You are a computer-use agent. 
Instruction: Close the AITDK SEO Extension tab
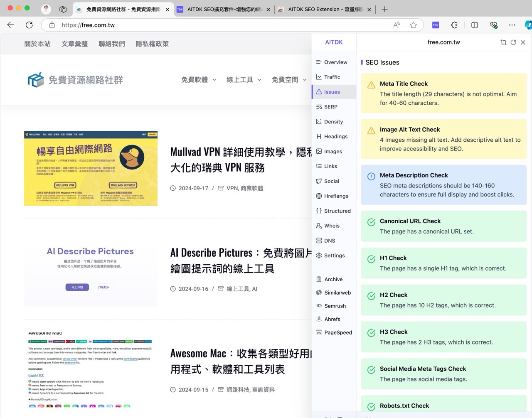(x=369, y=10)
